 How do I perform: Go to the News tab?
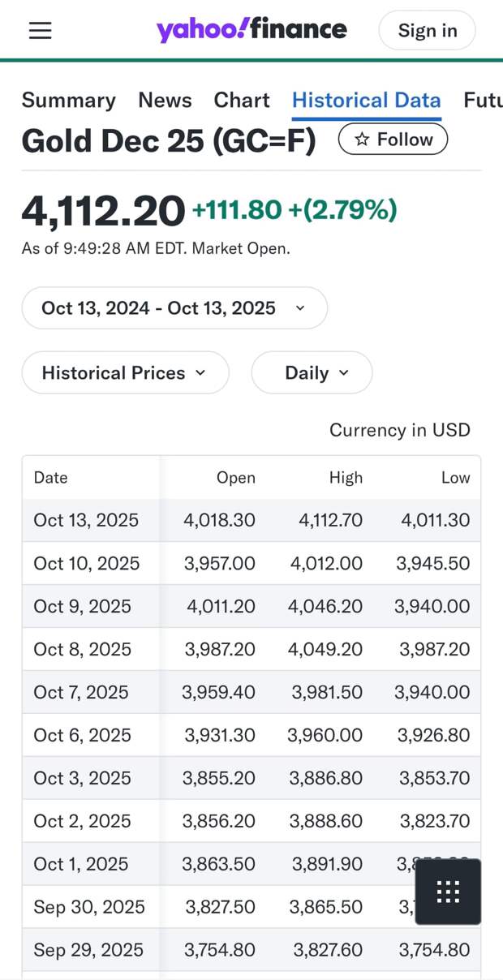[165, 101]
